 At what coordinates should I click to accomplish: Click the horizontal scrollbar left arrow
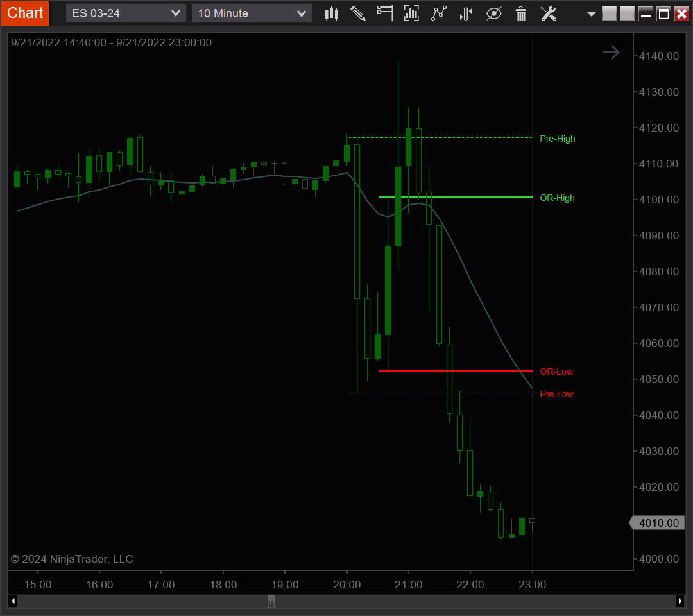click(13, 601)
